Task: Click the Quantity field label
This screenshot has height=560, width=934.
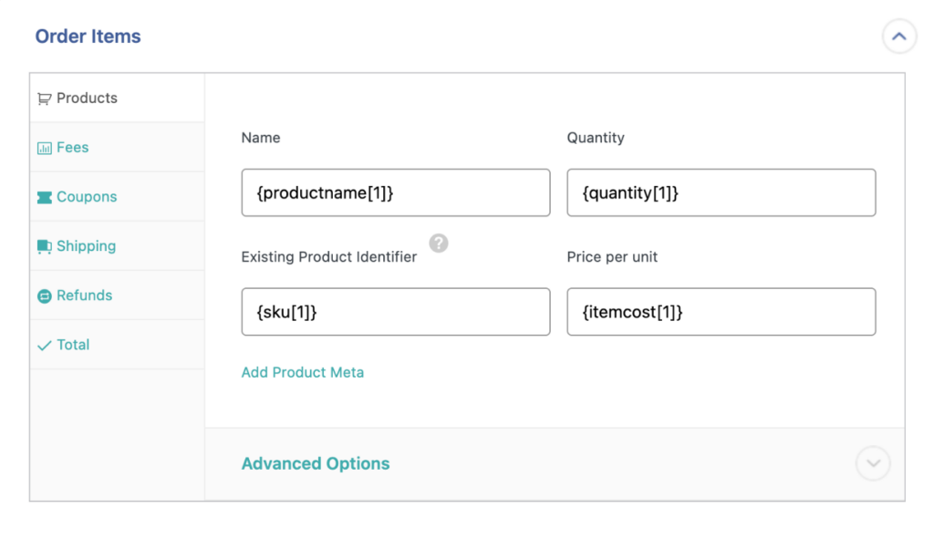Action: pos(596,138)
